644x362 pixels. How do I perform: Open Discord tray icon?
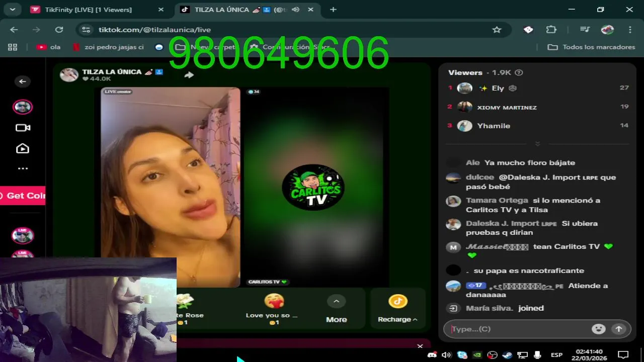coord(432,354)
